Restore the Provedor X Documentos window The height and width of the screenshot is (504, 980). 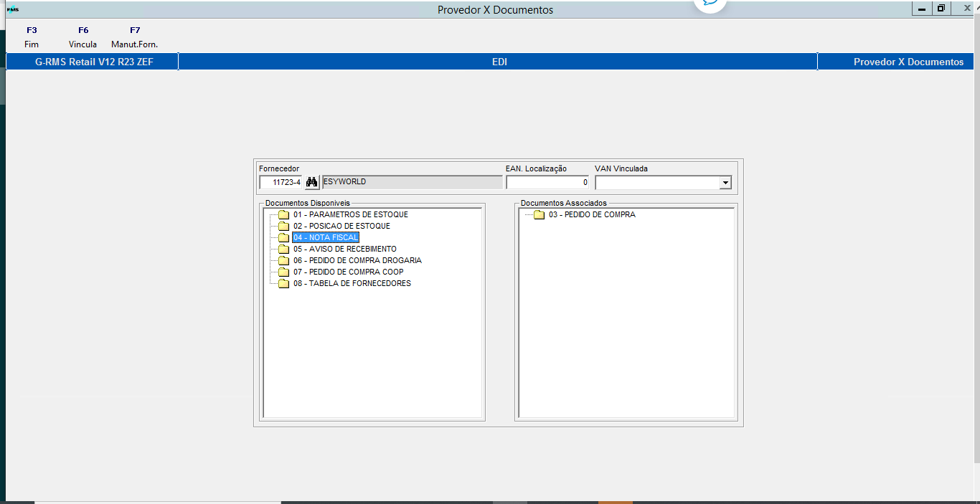(941, 8)
